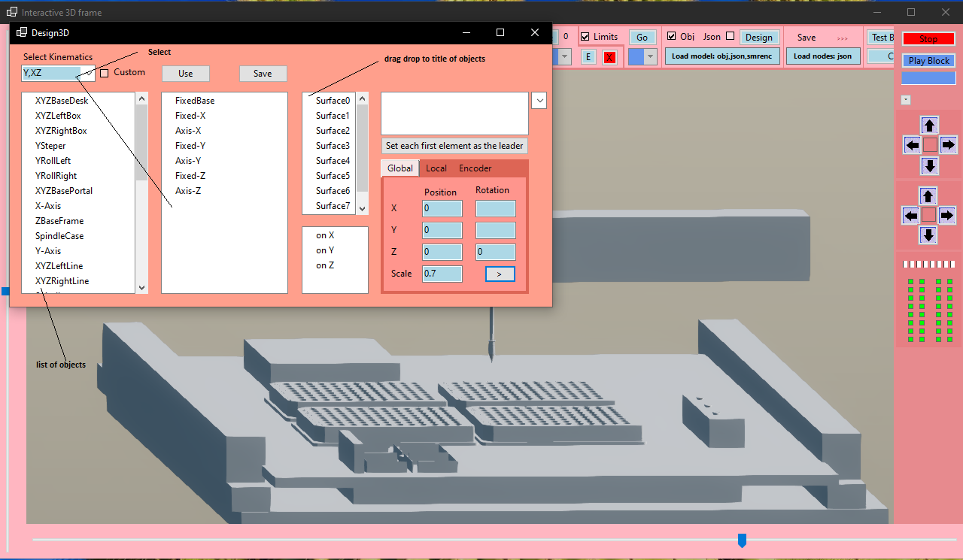The image size is (963, 560).
Task: Click the Interactive 3D frame window icon
Action: (x=11, y=12)
